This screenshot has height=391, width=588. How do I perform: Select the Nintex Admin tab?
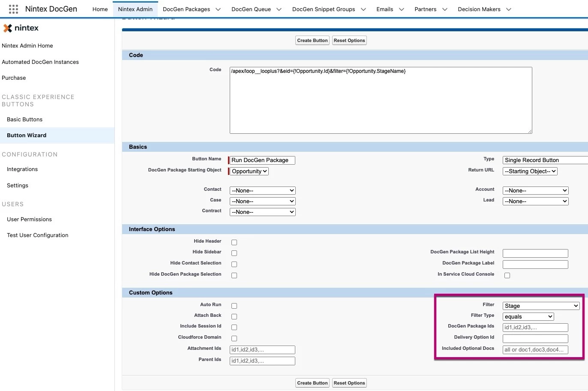135,9
